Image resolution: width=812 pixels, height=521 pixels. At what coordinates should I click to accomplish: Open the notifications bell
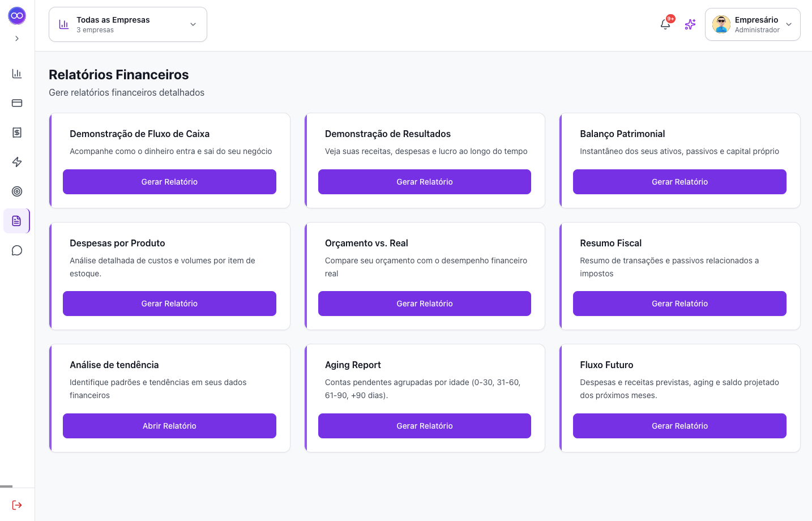(666, 24)
